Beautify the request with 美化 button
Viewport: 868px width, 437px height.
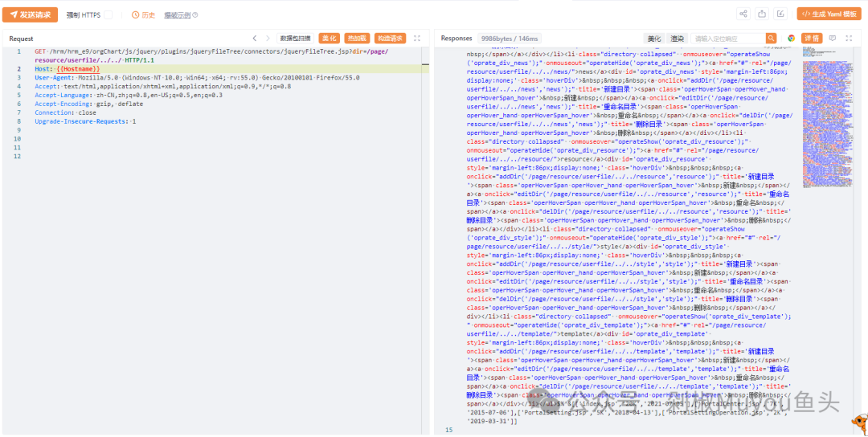pyautogui.click(x=329, y=38)
